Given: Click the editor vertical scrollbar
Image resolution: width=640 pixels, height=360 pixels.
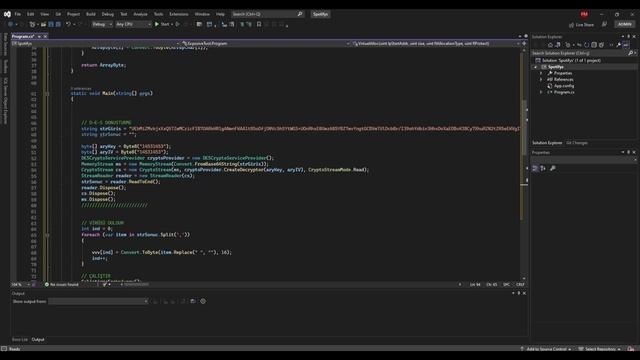Looking at the screenshot, I should click(x=524, y=163).
